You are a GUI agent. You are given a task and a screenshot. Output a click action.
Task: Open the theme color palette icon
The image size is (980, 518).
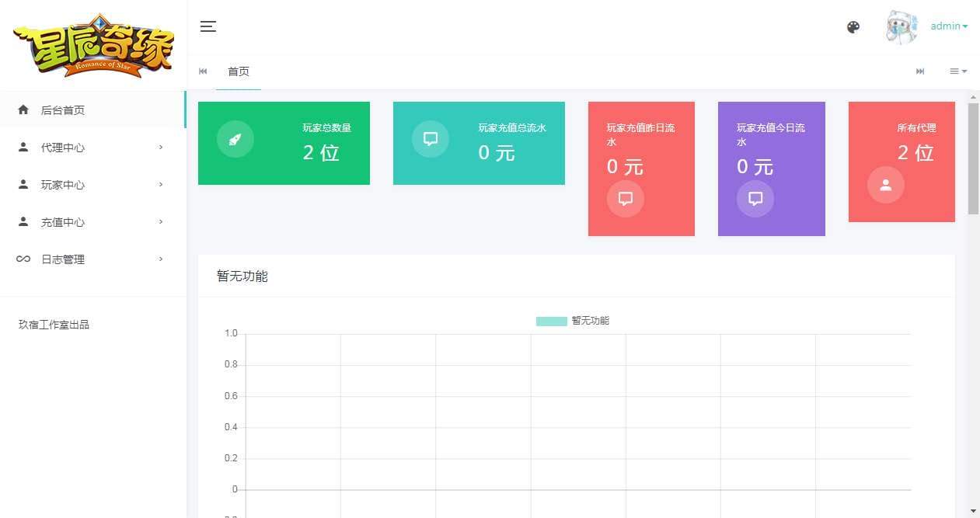[853, 26]
